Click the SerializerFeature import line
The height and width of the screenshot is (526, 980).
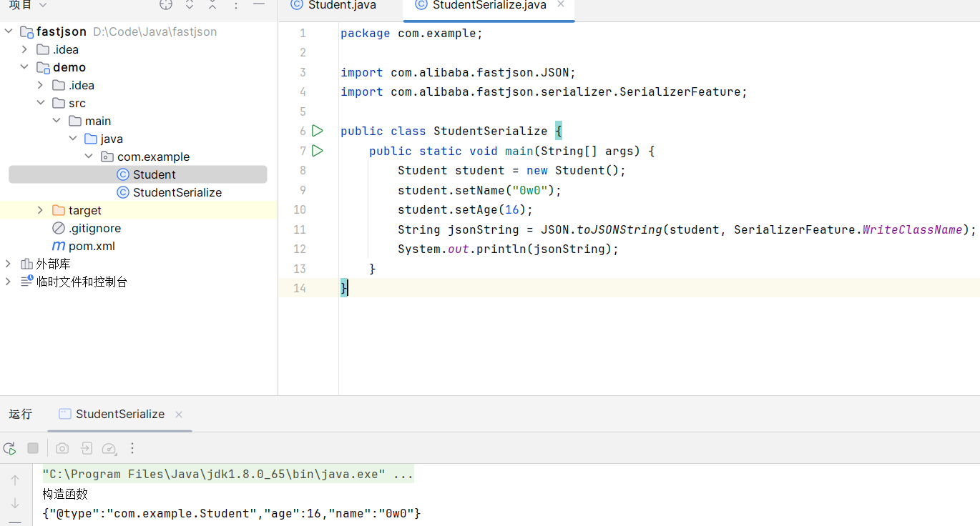[x=544, y=92]
